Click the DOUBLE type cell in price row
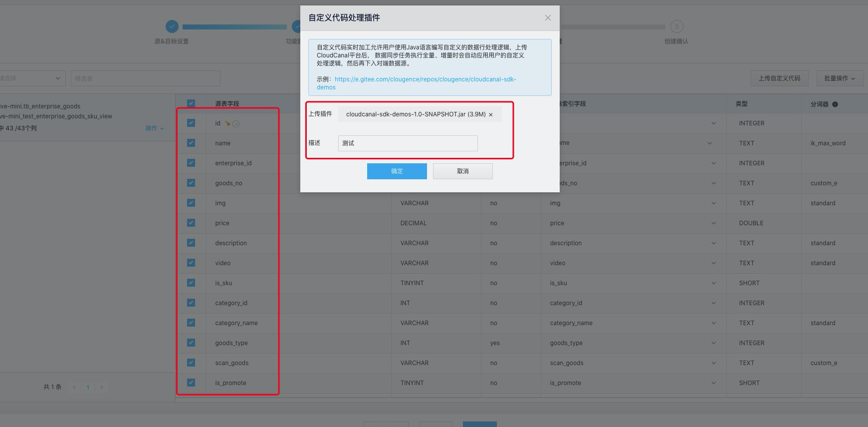The width and height of the screenshot is (868, 427). (751, 223)
